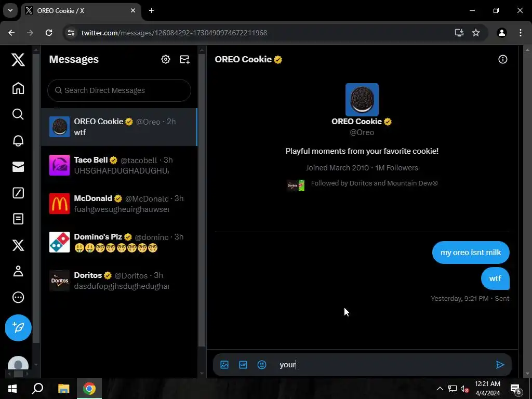Viewport: 532px width, 399px height.
Task: Open Chrome three-dot menu
Action: tap(521, 33)
